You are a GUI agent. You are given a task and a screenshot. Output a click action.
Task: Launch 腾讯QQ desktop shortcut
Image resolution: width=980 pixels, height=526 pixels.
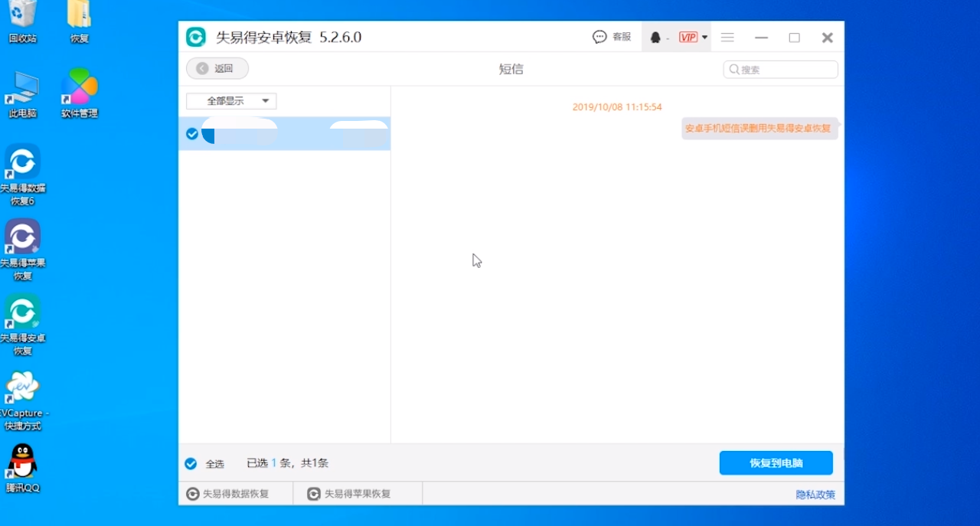click(23, 468)
